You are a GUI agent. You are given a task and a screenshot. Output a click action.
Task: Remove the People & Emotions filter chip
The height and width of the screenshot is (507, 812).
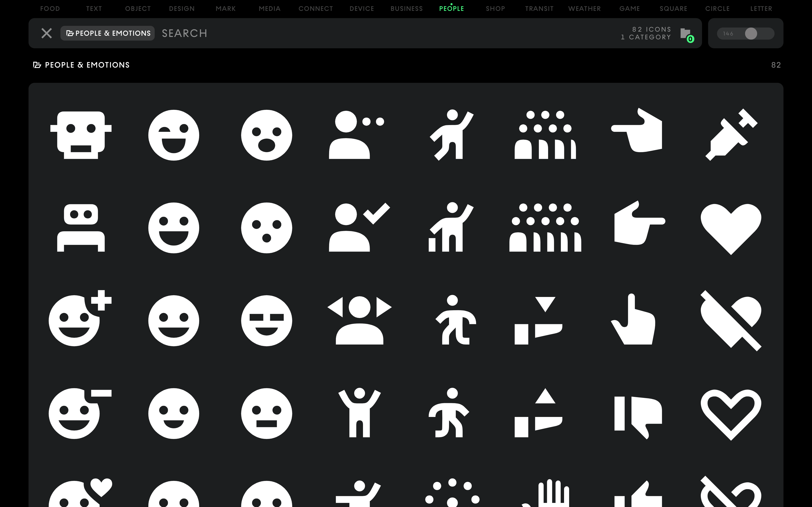click(x=107, y=33)
